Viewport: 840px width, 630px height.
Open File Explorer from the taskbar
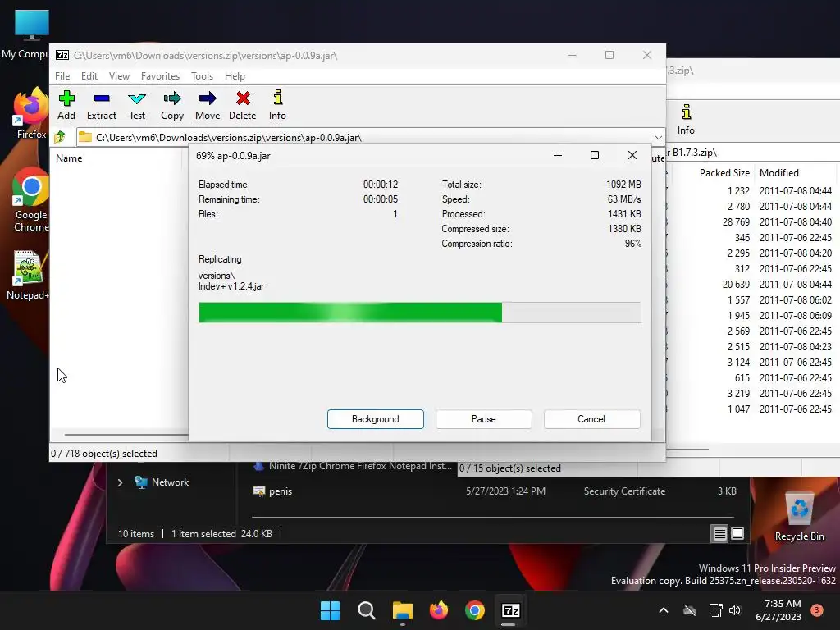[x=402, y=610]
